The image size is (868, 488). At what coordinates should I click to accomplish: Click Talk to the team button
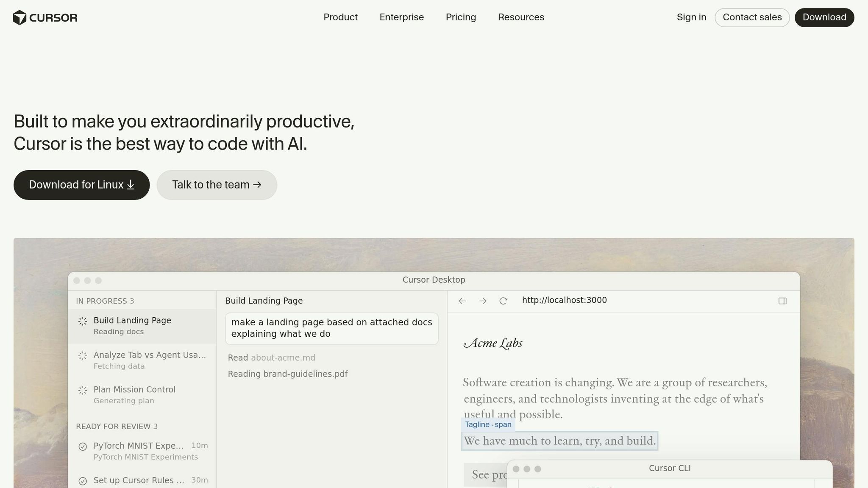pos(217,185)
